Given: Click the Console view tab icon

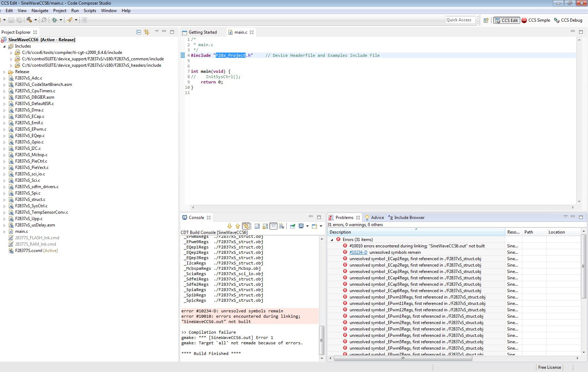Looking at the screenshot, I should (185, 218).
